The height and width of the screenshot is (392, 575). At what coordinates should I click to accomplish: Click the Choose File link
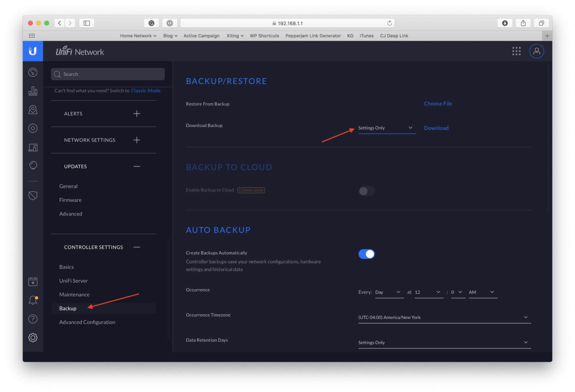coord(438,104)
